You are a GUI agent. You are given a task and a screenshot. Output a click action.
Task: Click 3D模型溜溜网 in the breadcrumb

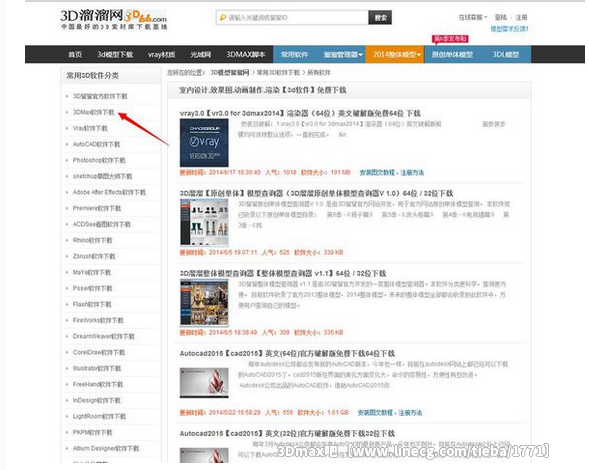click(230, 73)
